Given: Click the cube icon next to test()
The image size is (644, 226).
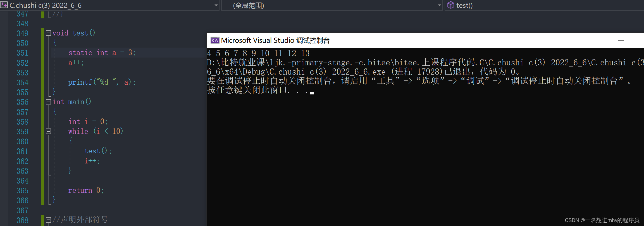Looking at the screenshot, I should coord(450,5).
